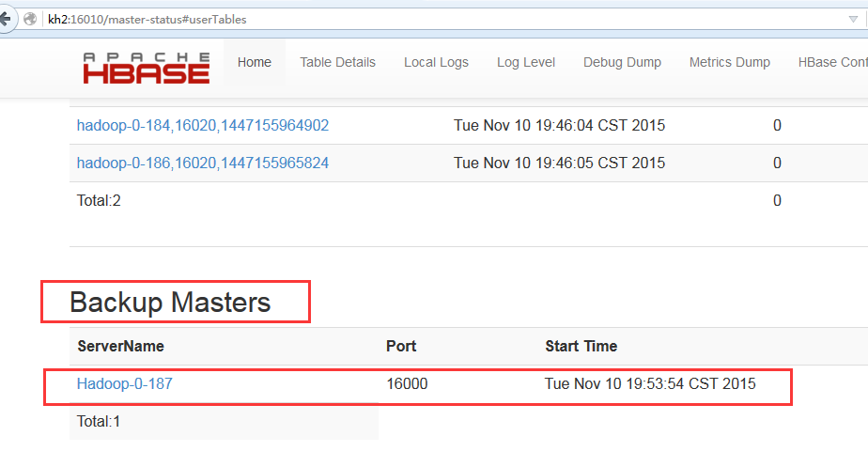Select start time 19:46:05 CST 2015
868x467 pixels.
pyautogui.click(x=559, y=163)
